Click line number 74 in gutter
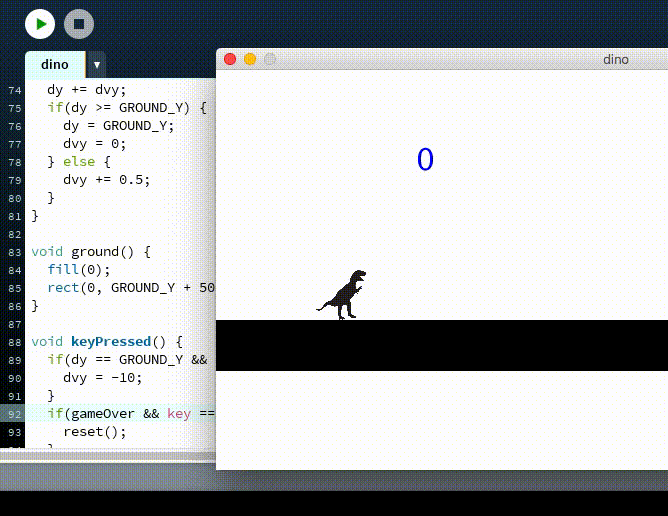The image size is (668, 516). 14,90
